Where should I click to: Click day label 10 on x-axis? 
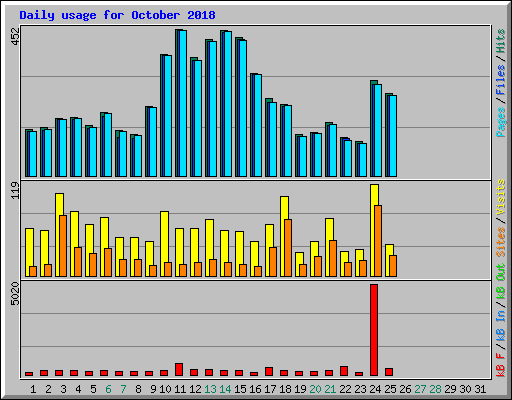tap(165, 389)
